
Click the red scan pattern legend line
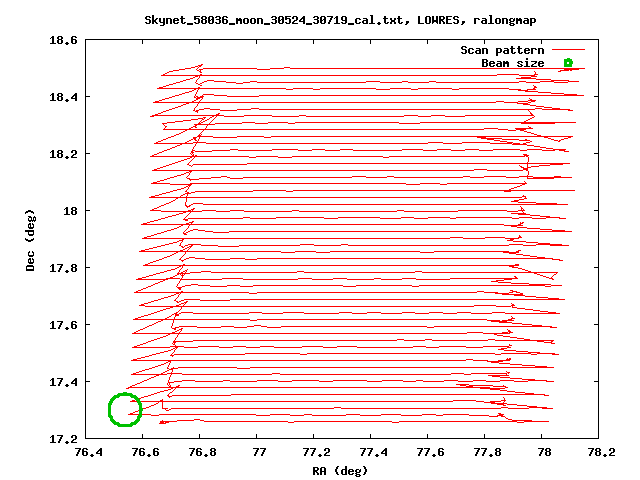point(569,50)
